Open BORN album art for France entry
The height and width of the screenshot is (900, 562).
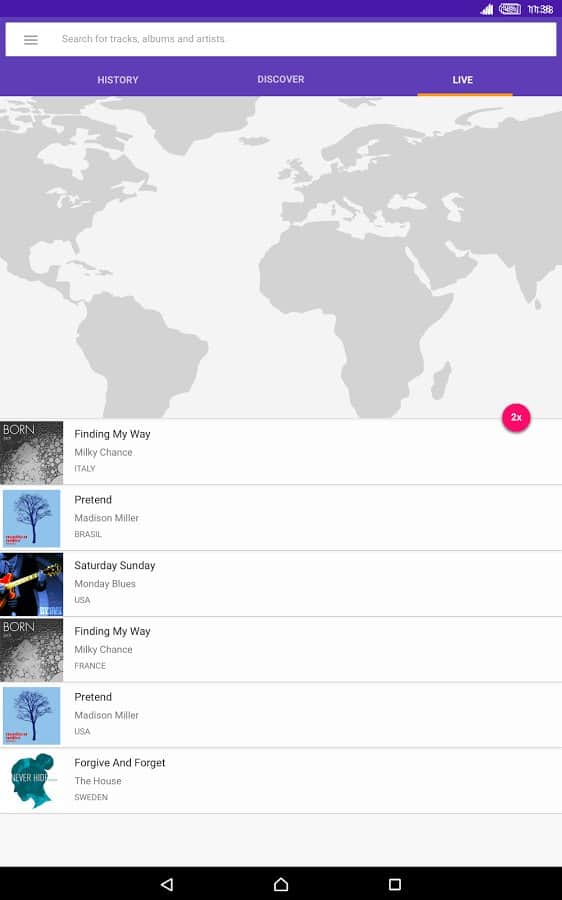tap(32, 650)
